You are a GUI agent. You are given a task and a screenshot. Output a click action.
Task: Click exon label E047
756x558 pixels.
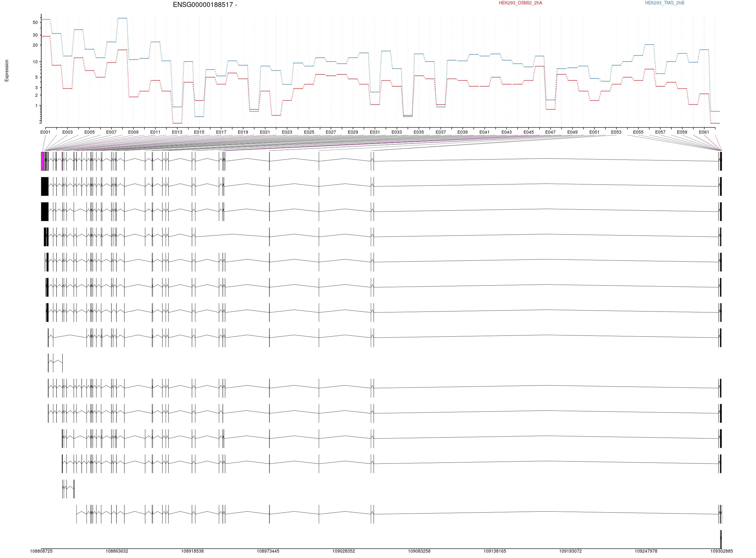click(x=551, y=132)
